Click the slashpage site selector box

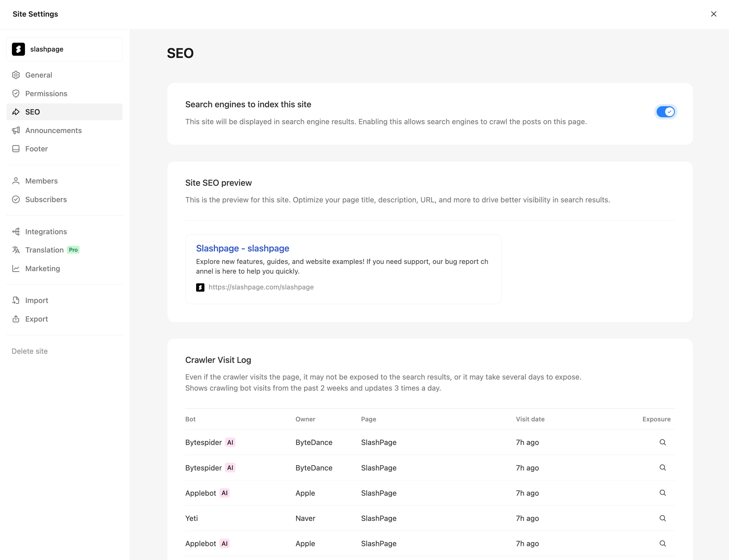(64, 49)
